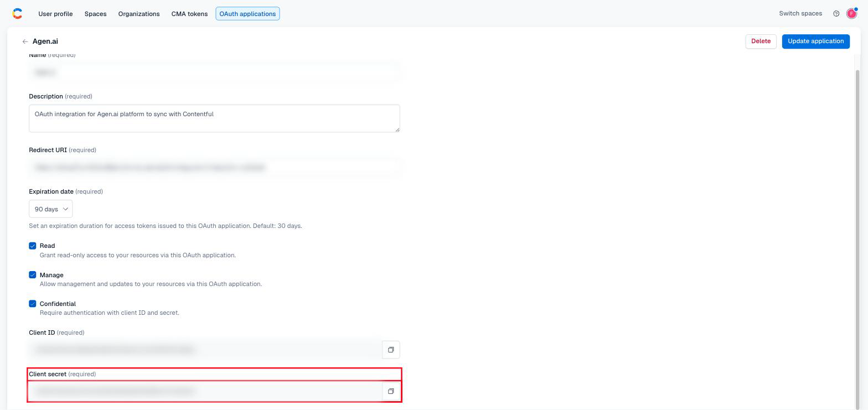Click the Agen.ai page title
The height and width of the screenshot is (410, 868).
[x=45, y=41]
